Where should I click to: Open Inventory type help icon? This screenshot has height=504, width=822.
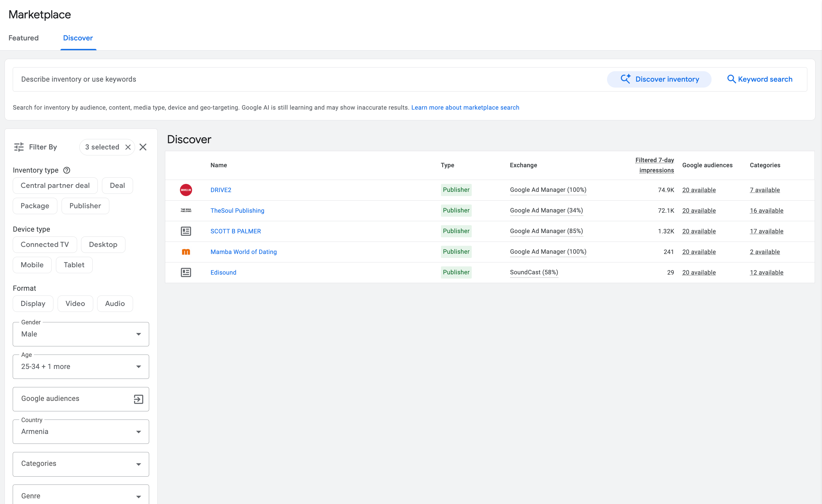tap(67, 170)
